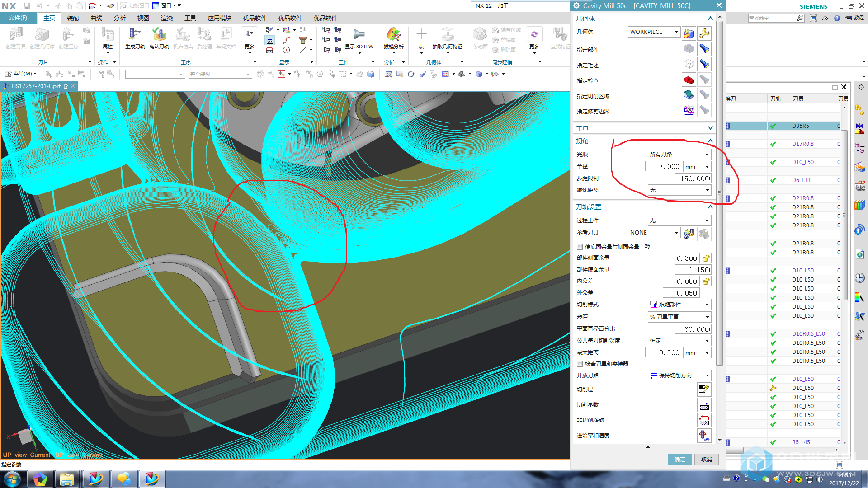This screenshot has height=488, width=868.
Task: Open the 参考刀具 NONE dropdown
Action: click(654, 232)
